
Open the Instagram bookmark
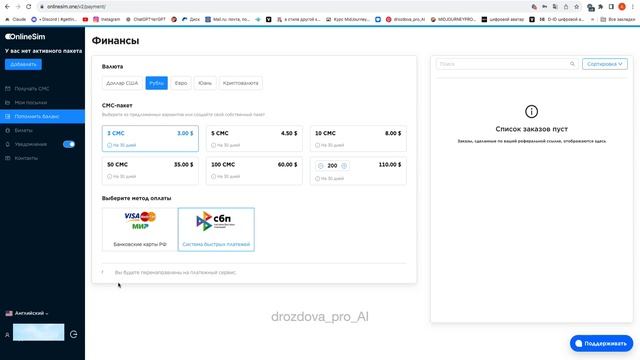click(x=107, y=19)
